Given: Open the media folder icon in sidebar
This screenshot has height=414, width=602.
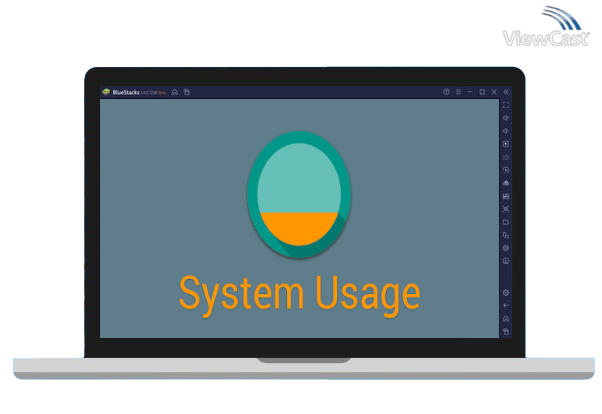Looking at the screenshot, I should click(x=506, y=222).
